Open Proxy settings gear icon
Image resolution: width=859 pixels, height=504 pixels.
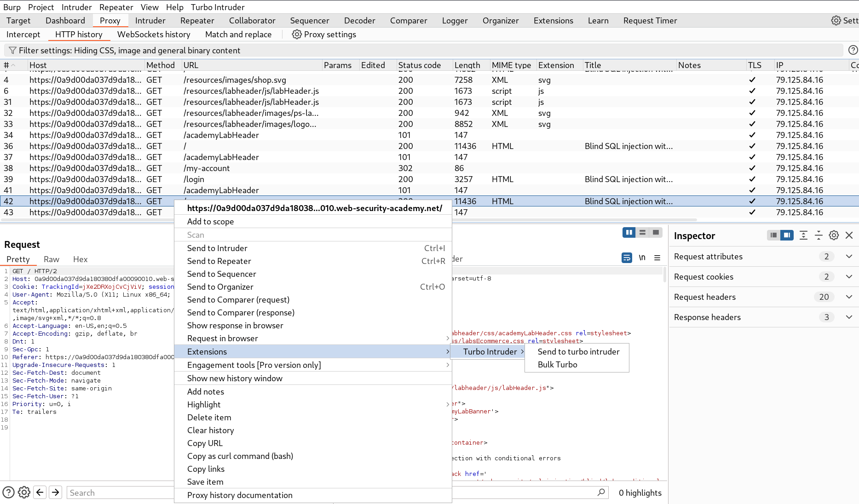point(297,34)
